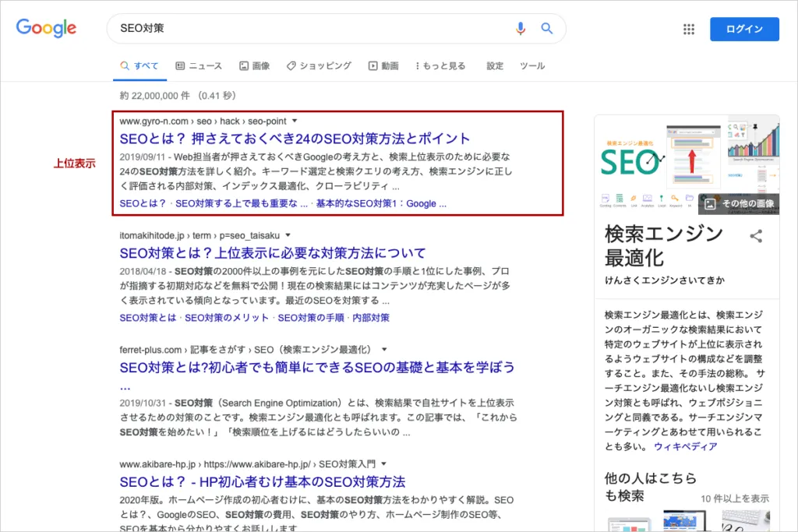Expand dropdown arrow beside itomakihitode.jp URL
Image resolution: width=798 pixels, height=532 pixels.
point(288,235)
